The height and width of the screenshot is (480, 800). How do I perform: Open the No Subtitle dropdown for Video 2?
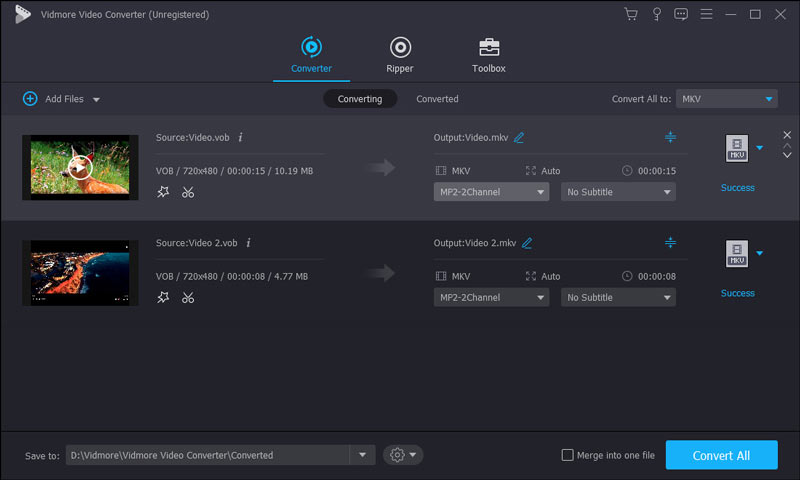(x=618, y=297)
